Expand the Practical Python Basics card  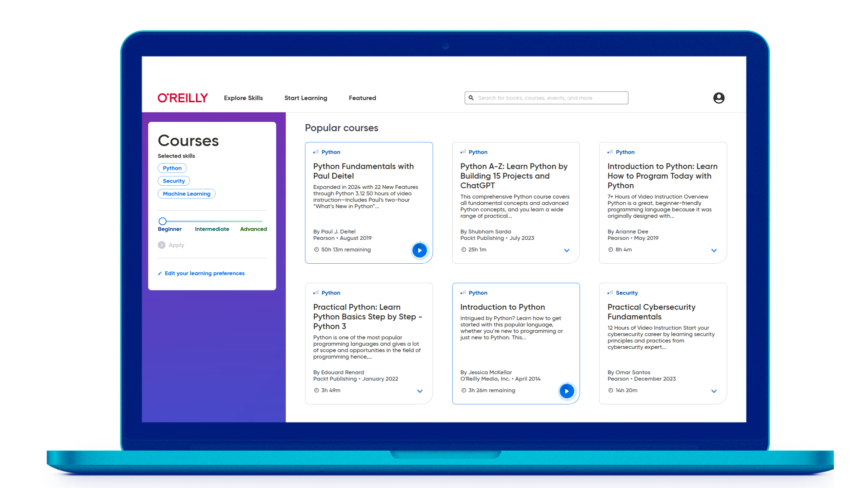(x=419, y=391)
